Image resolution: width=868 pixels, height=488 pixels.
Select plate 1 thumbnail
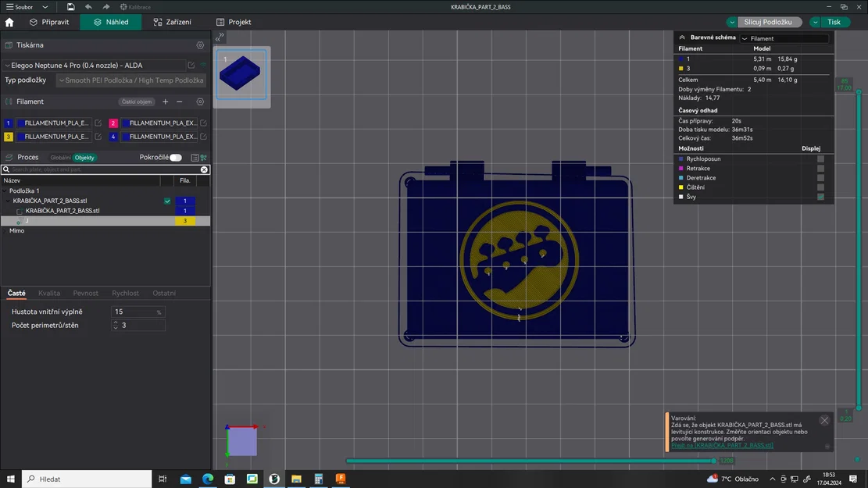[241, 75]
